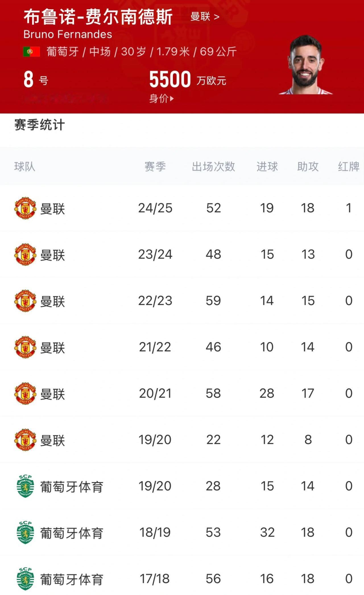The width and height of the screenshot is (364, 595).
Task: Open 葡萄牙体育 19/20 season row
Action: click(x=182, y=486)
